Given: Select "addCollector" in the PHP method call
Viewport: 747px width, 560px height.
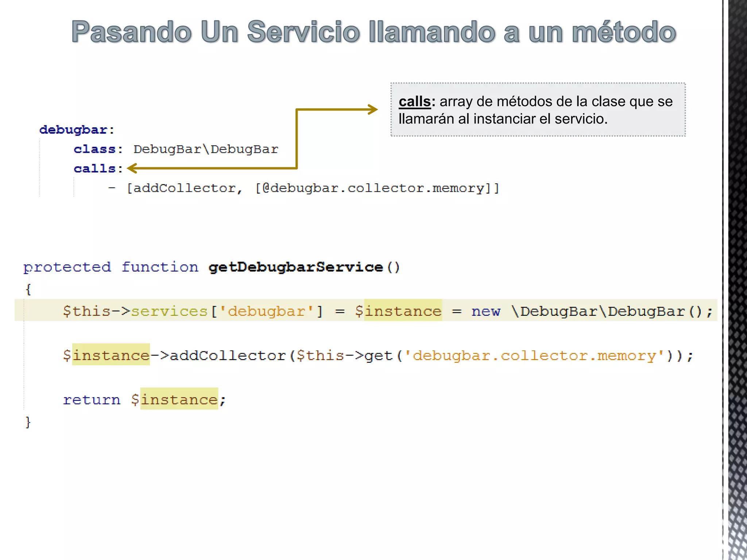Looking at the screenshot, I should (228, 355).
